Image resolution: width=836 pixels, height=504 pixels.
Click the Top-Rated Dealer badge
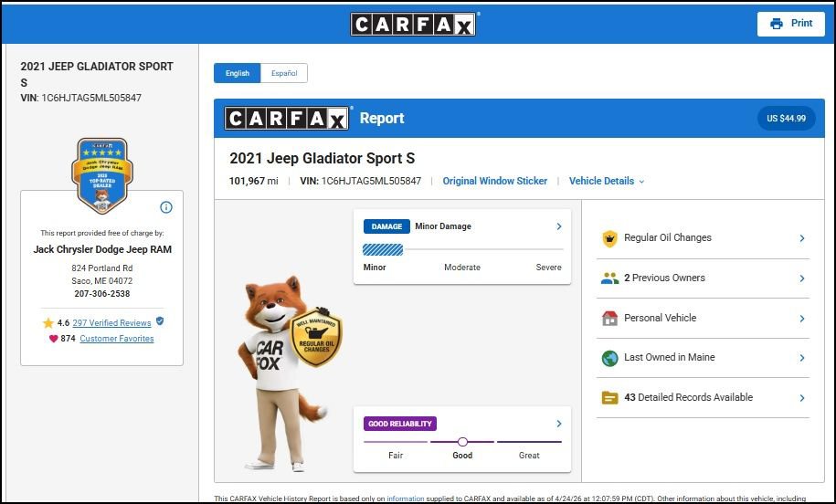coord(102,176)
